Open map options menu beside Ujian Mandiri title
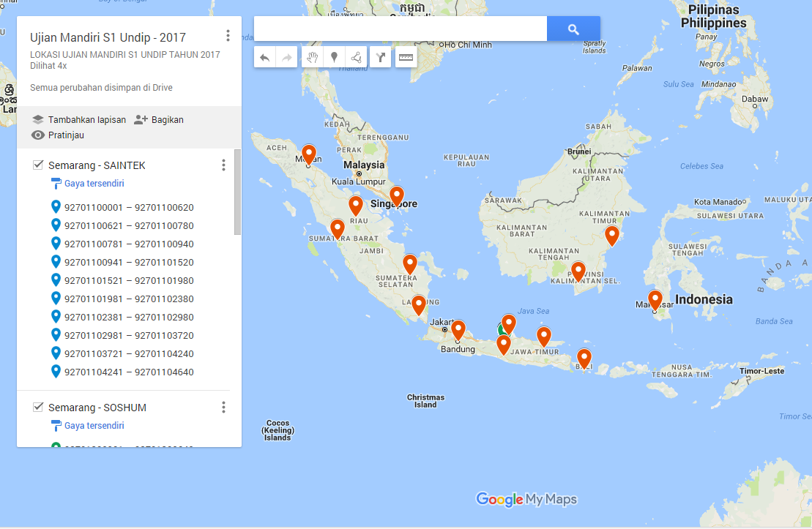This screenshot has height=529, width=812. point(228,36)
